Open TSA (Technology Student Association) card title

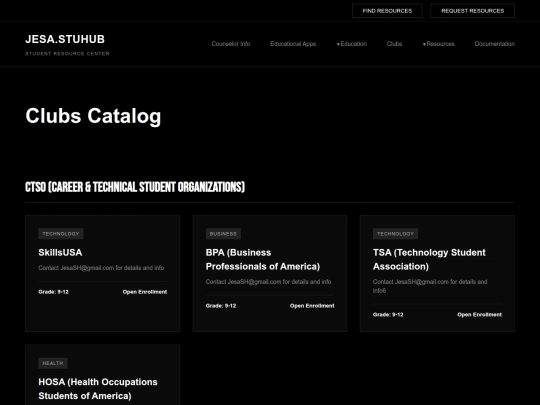point(429,259)
